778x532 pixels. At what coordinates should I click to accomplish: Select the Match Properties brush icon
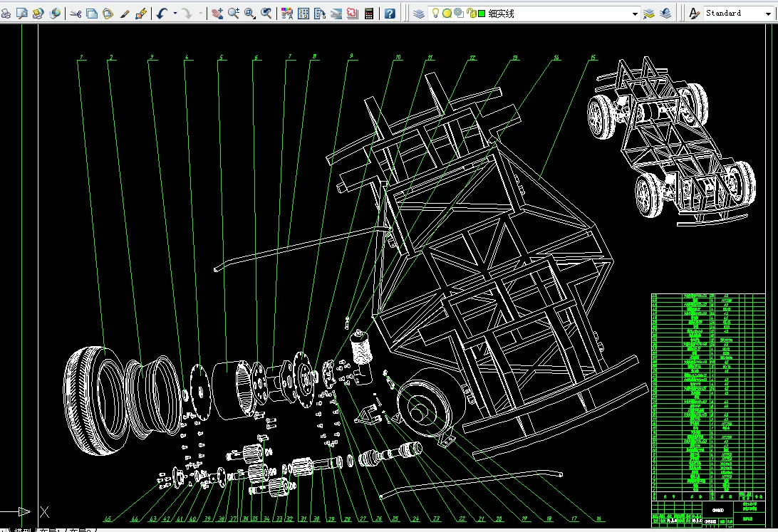(x=125, y=14)
